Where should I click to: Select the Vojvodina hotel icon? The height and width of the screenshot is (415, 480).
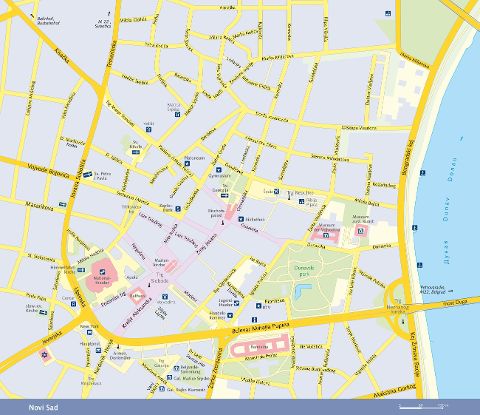164,296
